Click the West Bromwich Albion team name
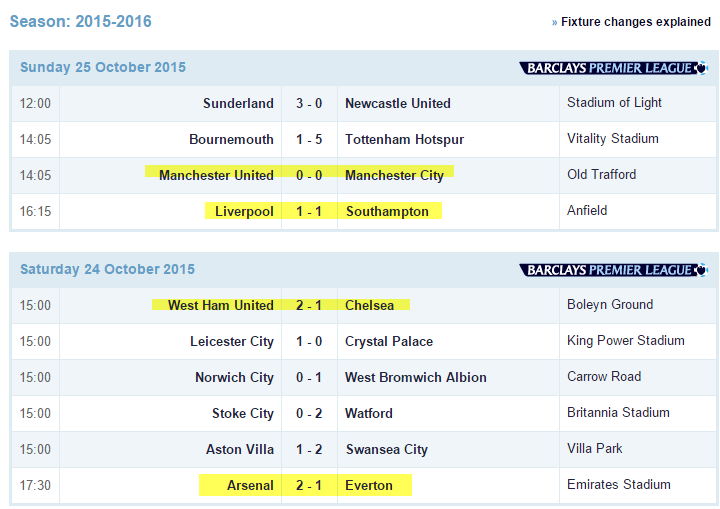The width and height of the screenshot is (720, 509). pyautogui.click(x=416, y=377)
